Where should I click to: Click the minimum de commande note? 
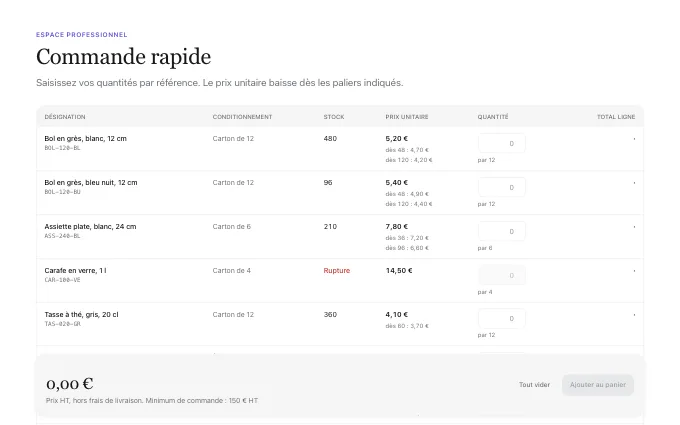tap(152, 400)
